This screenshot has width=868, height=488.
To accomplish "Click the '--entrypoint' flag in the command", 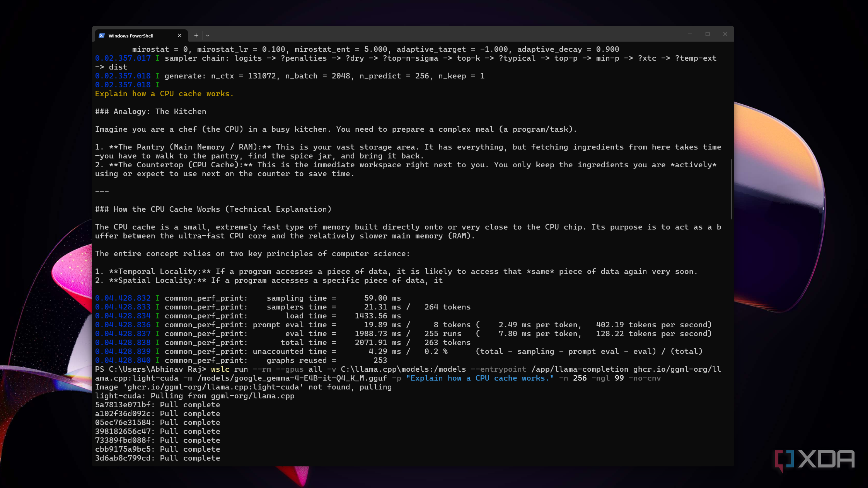I will pos(499,369).
